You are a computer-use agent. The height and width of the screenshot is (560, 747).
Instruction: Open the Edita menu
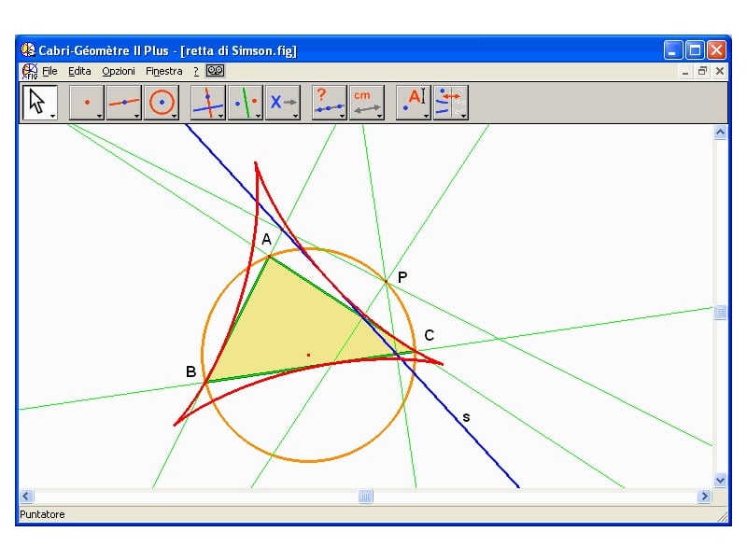coord(79,71)
